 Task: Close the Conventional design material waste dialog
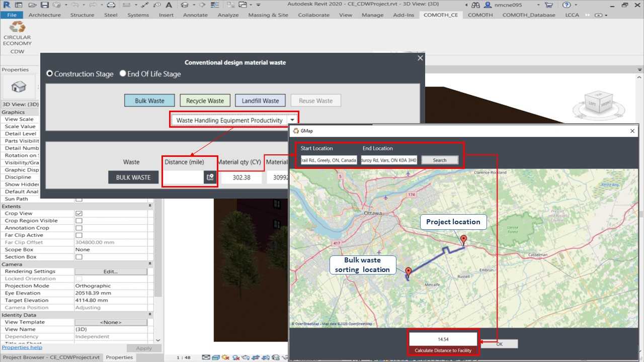click(x=420, y=58)
